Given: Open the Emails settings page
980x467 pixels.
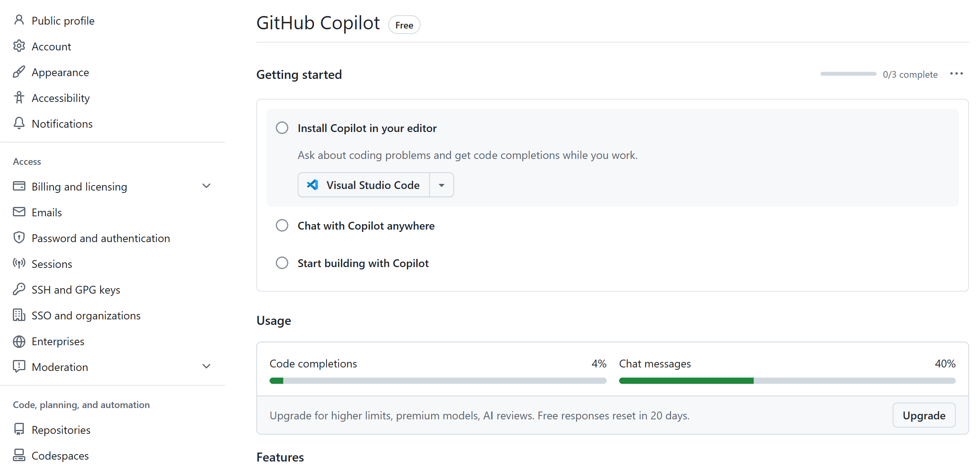Looking at the screenshot, I should tap(47, 212).
